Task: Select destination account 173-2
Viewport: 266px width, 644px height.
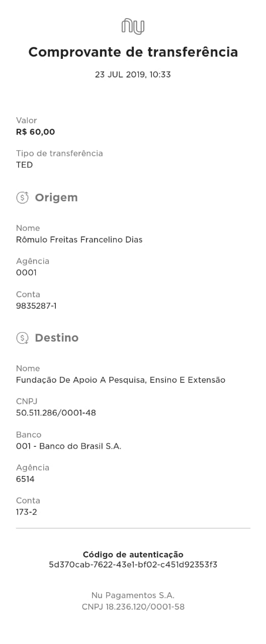Action: [27, 512]
